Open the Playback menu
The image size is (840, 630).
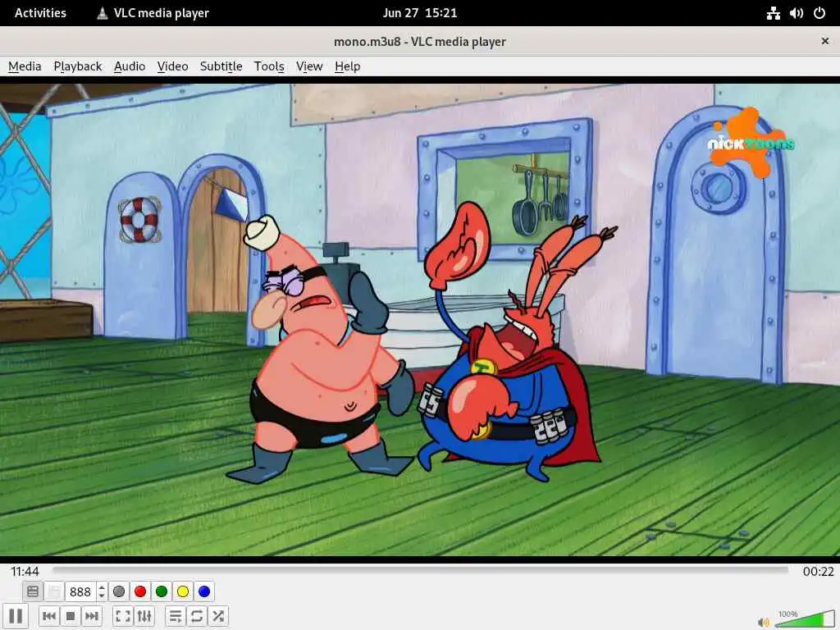pyautogui.click(x=78, y=66)
